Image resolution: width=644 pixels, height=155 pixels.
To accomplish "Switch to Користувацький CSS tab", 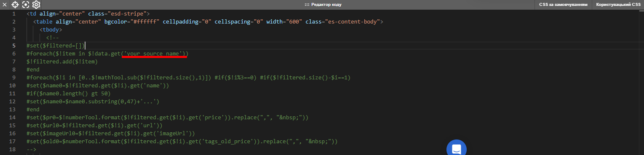I will [x=618, y=5].
